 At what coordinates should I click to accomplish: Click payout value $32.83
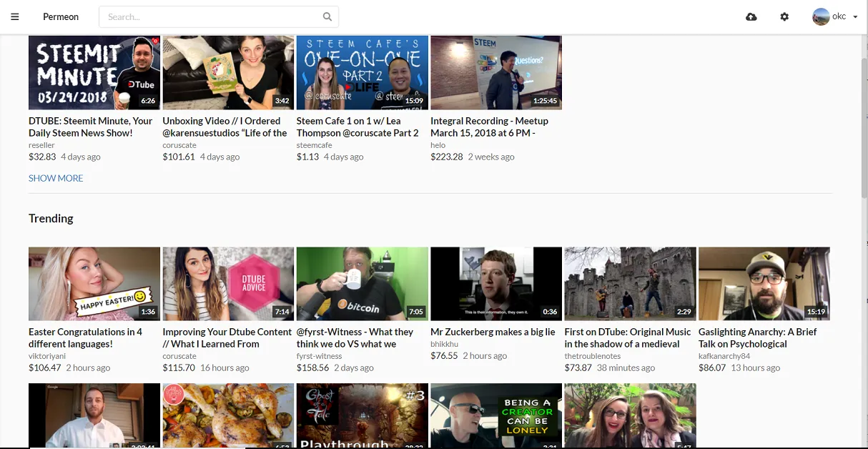(x=42, y=157)
